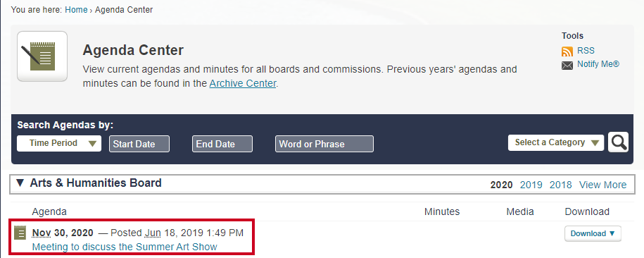Screen dimensions: 644x258
Task: Open the Archive Center link
Action: point(243,83)
